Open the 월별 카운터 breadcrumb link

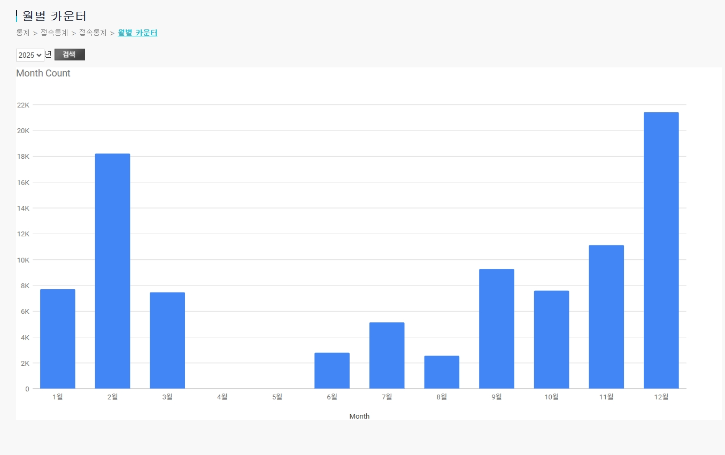[x=138, y=33]
